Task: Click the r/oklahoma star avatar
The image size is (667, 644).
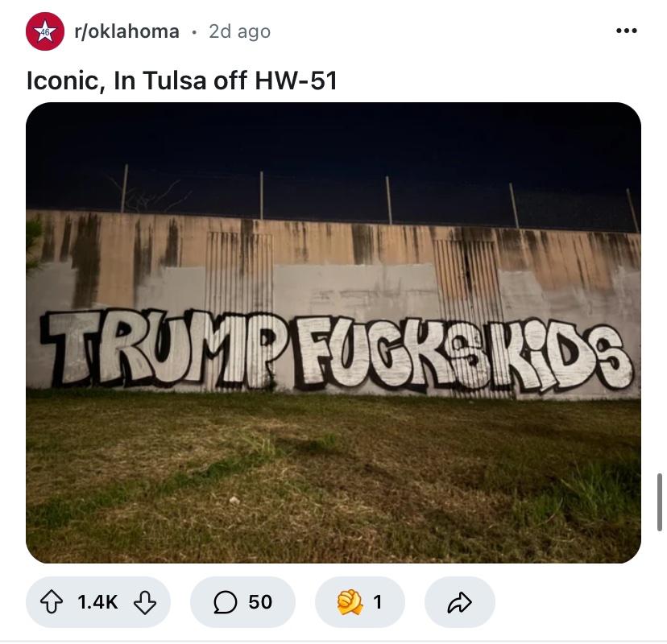Action: pyautogui.click(x=45, y=31)
